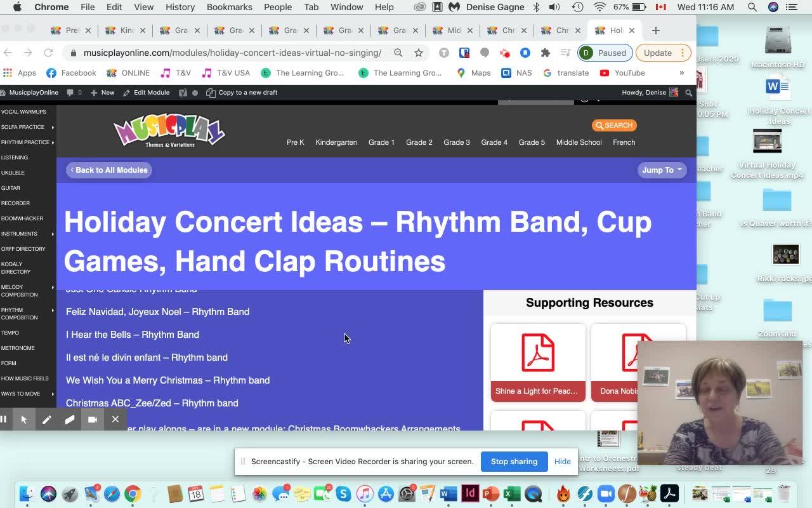Close the Screencastify drawing toolbar
This screenshot has height=508, width=812.
115,419
